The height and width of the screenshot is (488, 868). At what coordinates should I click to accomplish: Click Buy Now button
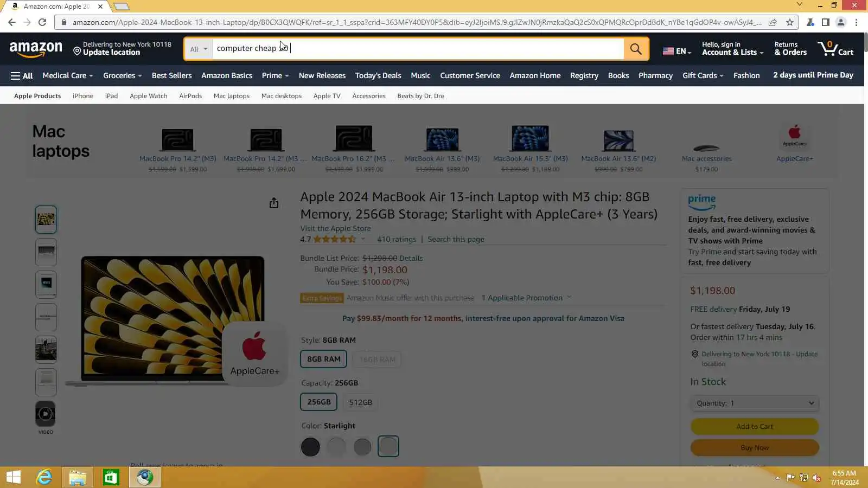pyautogui.click(x=755, y=447)
